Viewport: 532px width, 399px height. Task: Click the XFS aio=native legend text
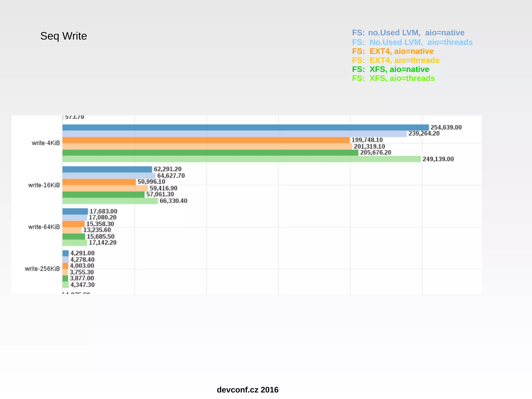(390, 69)
